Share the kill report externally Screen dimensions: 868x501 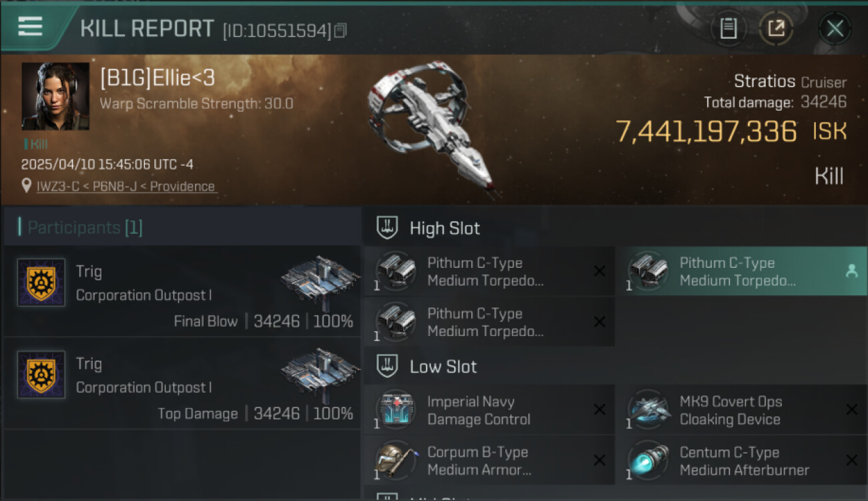pyautogui.click(x=776, y=29)
